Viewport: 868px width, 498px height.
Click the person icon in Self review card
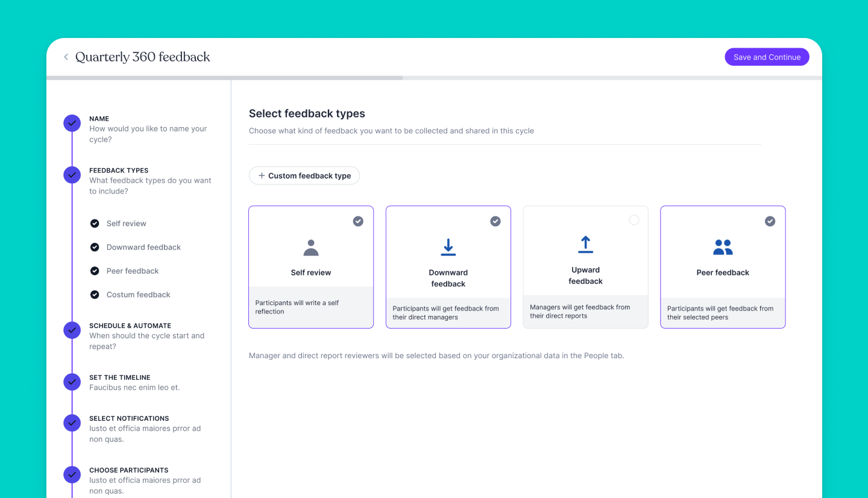pos(311,247)
